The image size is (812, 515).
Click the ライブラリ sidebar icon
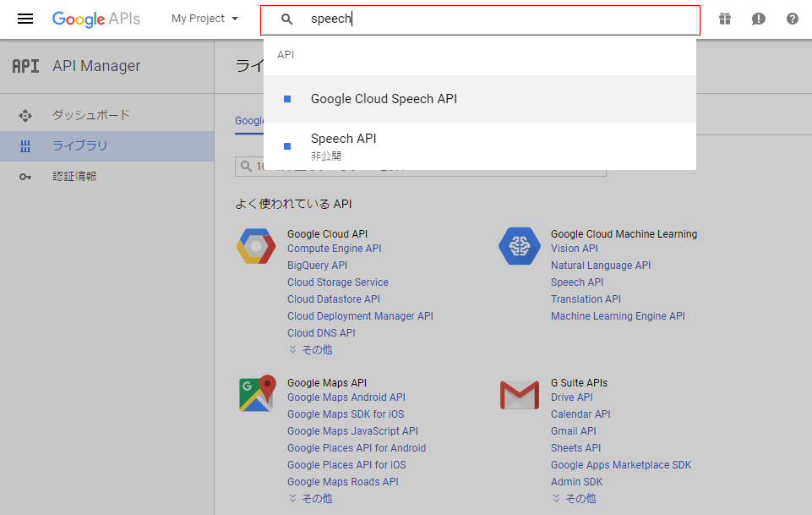[25, 146]
